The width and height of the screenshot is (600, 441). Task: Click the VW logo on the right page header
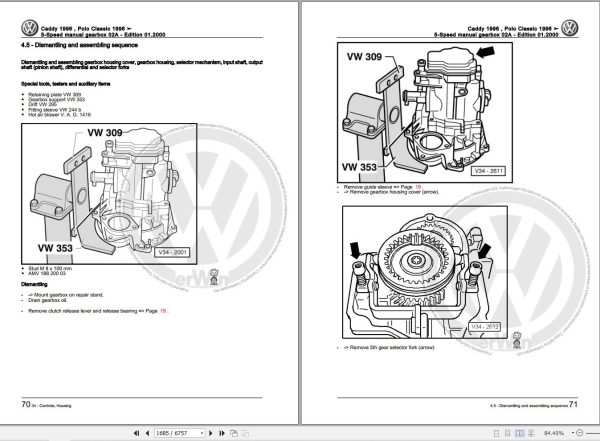[x=569, y=28]
